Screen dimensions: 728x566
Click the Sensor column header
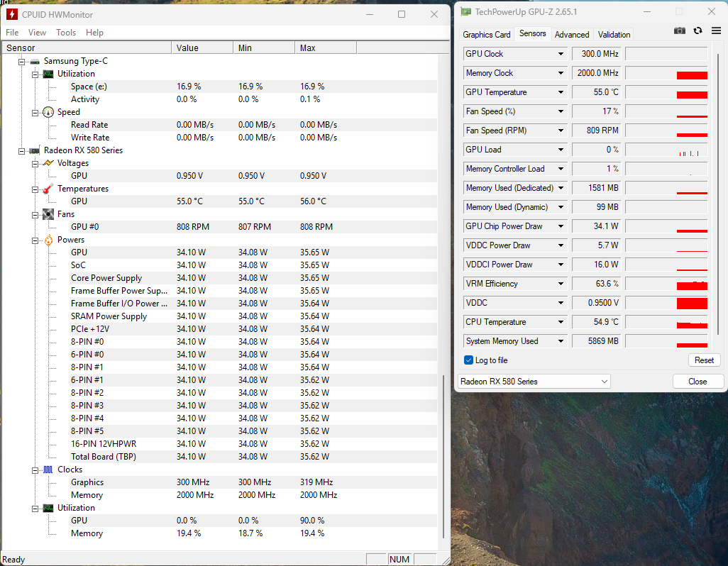tap(87, 48)
